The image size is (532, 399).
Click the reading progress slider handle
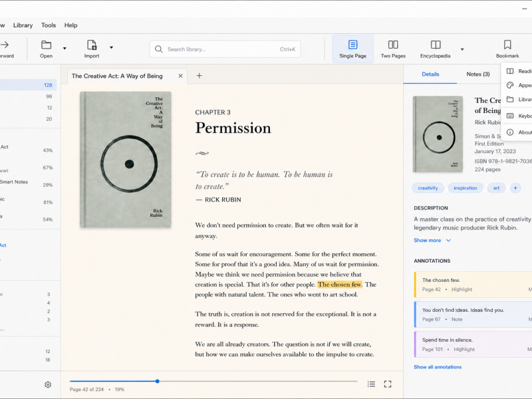pos(158,381)
